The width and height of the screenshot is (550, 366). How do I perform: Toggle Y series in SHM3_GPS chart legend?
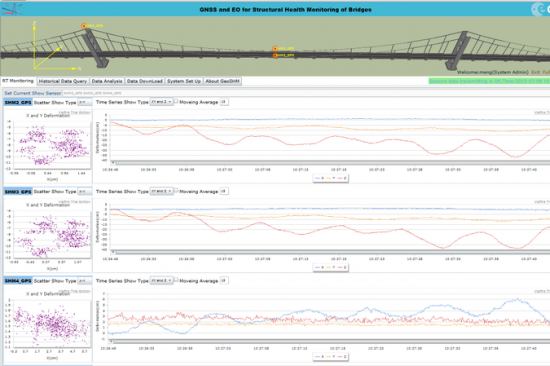pyautogui.click(x=330, y=267)
